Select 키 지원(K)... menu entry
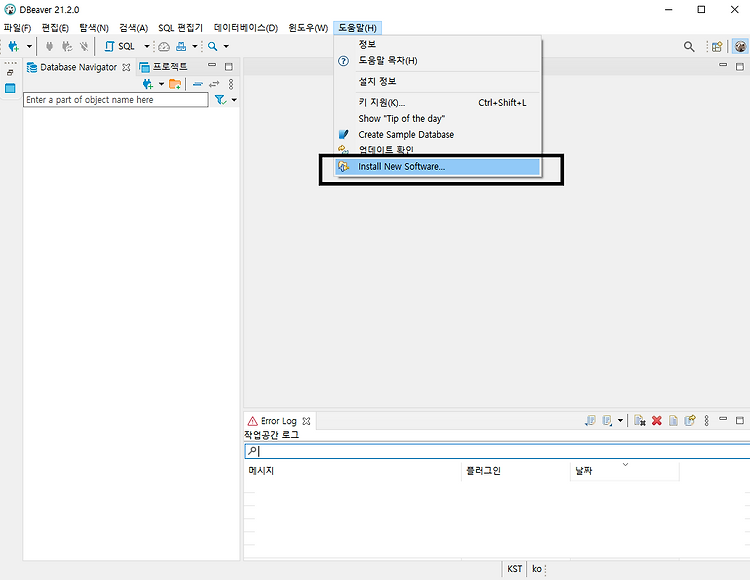 [438, 102]
